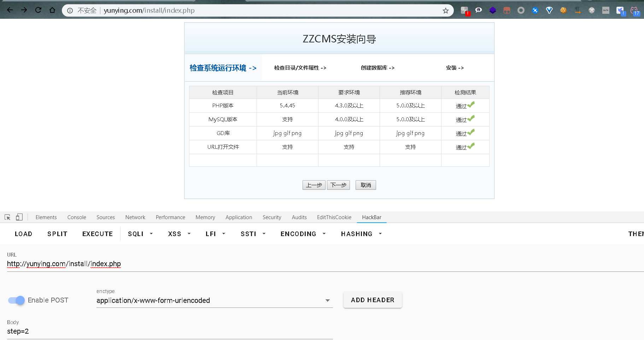The height and width of the screenshot is (340, 644).
Task: Open the bird mail extension with blue badge
Action: tap(621, 11)
